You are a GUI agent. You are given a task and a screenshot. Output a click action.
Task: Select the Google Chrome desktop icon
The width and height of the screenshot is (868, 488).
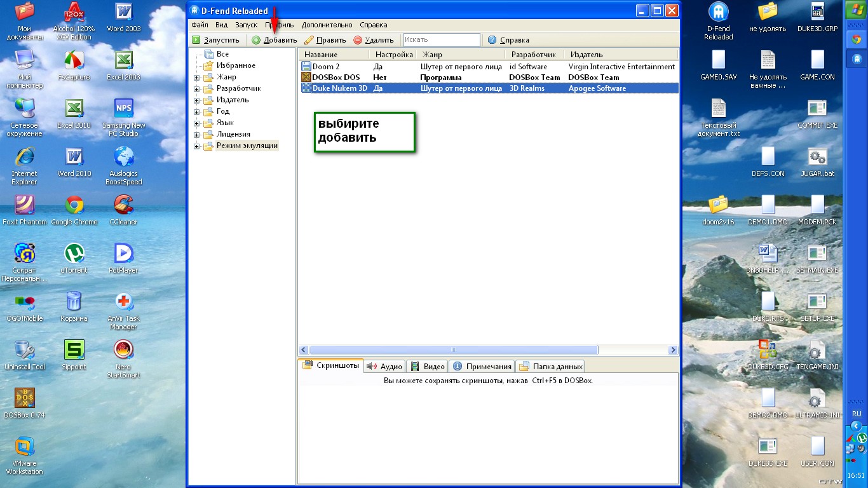point(74,210)
